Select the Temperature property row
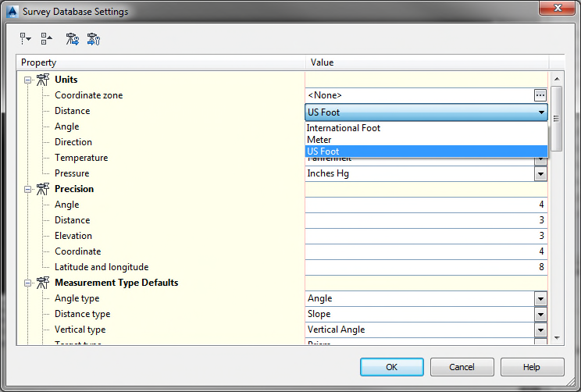This screenshot has width=581, height=392. [x=81, y=158]
